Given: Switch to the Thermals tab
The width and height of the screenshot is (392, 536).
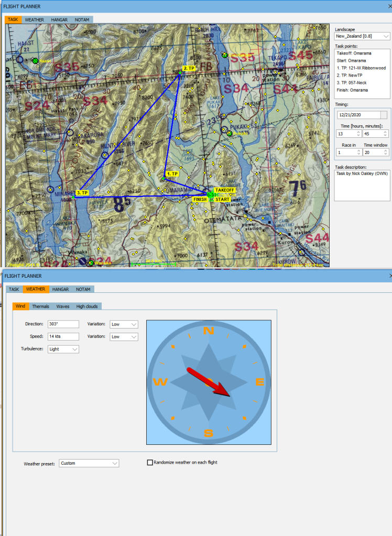Looking at the screenshot, I should coord(40,307).
